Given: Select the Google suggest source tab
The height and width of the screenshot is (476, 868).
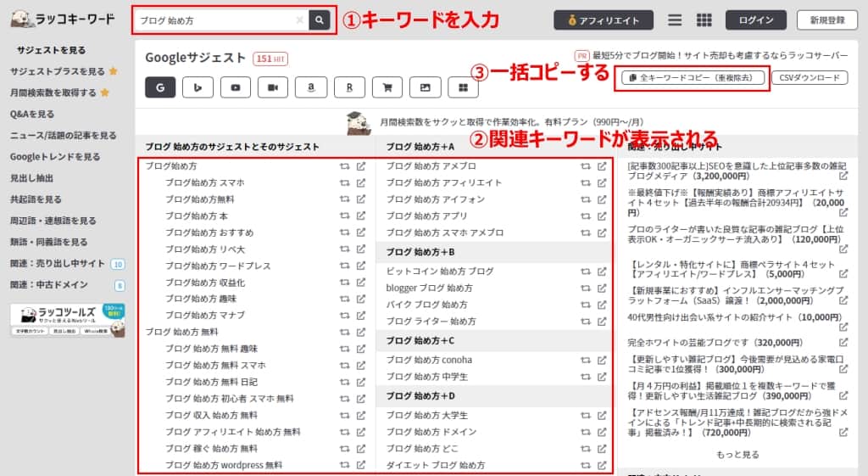Looking at the screenshot, I should tap(160, 87).
